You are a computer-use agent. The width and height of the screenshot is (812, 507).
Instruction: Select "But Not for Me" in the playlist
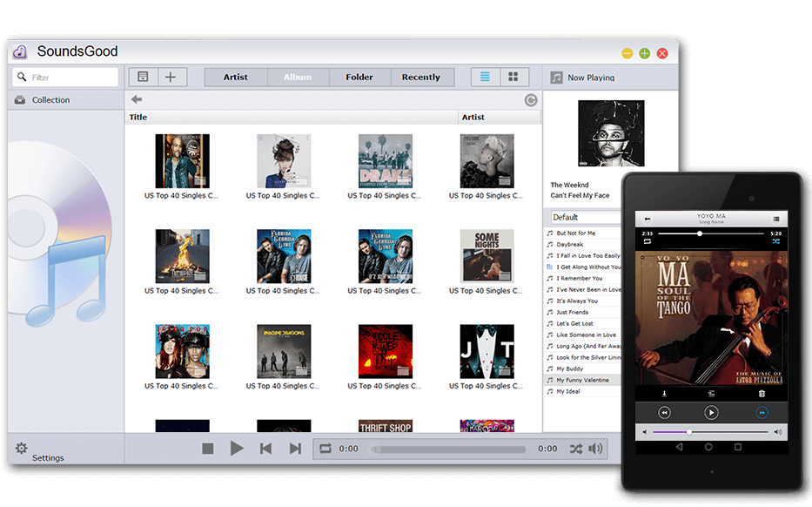pos(582,233)
